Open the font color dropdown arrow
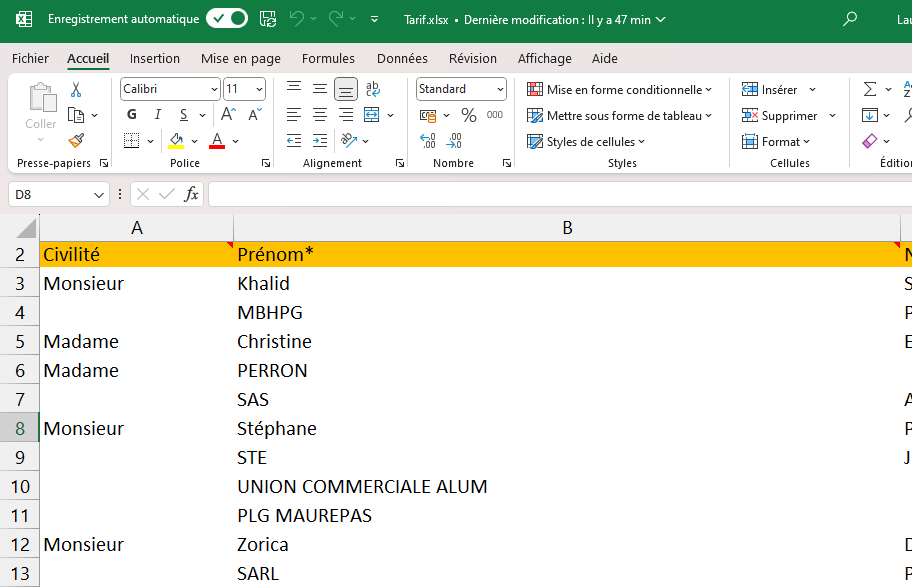The image size is (912, 587). (236, 141)
